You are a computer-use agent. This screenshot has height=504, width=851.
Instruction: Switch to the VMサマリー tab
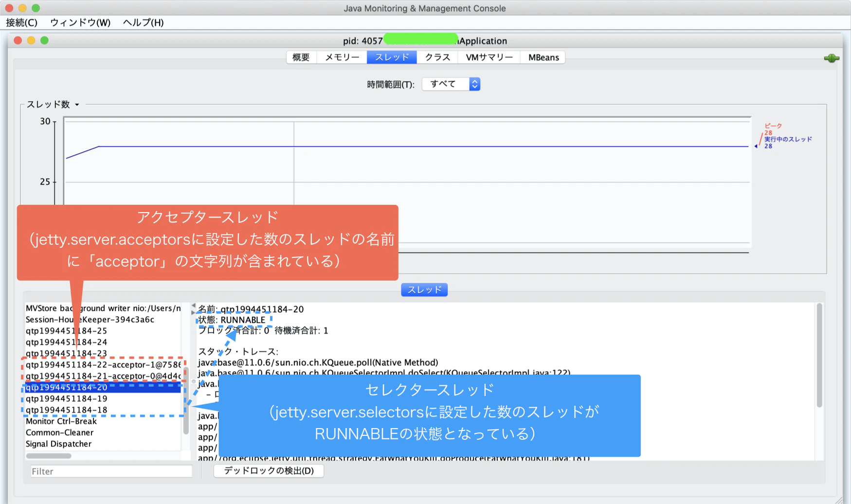coord(489,57)
